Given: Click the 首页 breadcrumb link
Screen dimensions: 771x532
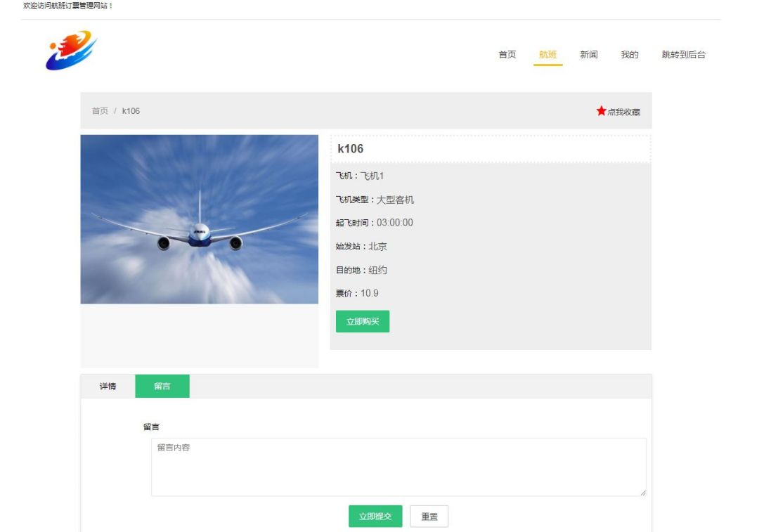Looking at the screenshot, I should (x=100, y=111).
